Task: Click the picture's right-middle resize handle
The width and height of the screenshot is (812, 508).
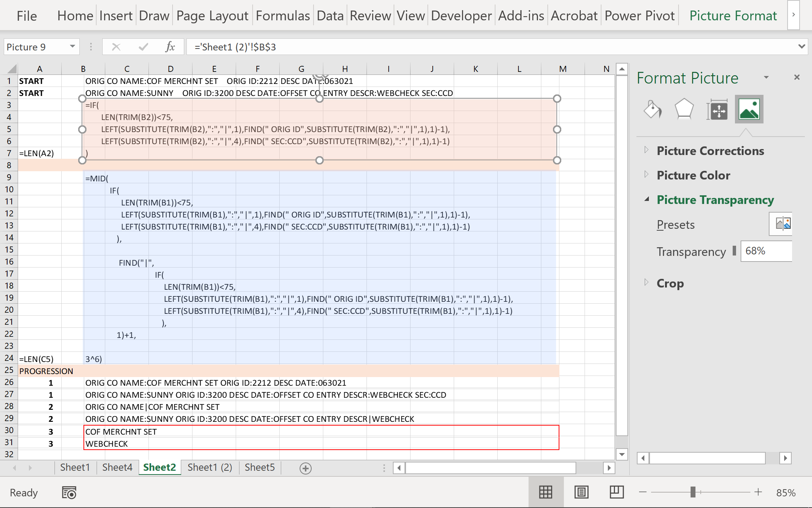Action: pos(557,129)
